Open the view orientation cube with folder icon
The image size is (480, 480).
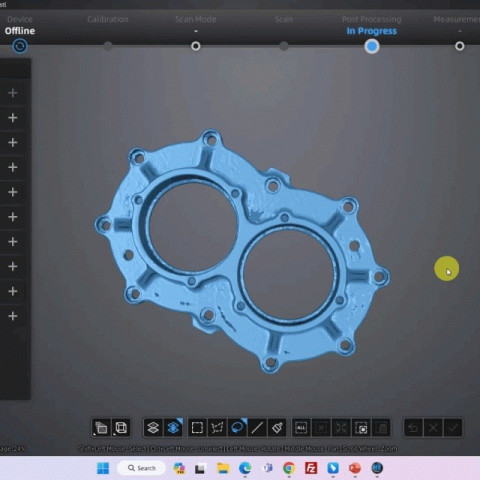(x=101, y=427)
